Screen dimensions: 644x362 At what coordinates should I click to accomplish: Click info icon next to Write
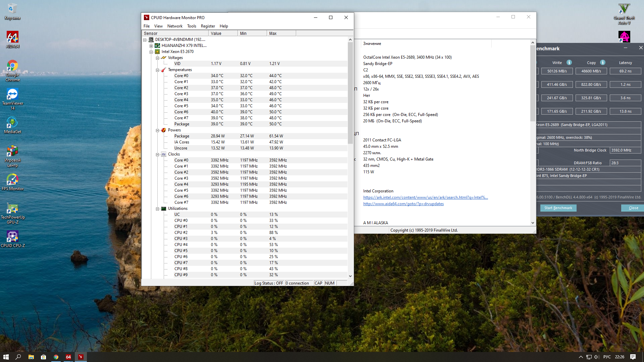pos(569,62)
